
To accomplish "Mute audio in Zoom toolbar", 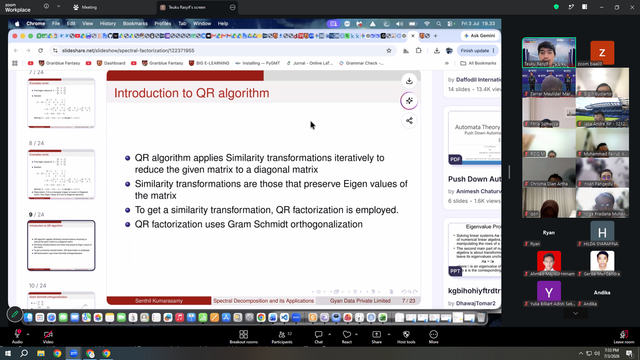I will (x=17, y=336).
